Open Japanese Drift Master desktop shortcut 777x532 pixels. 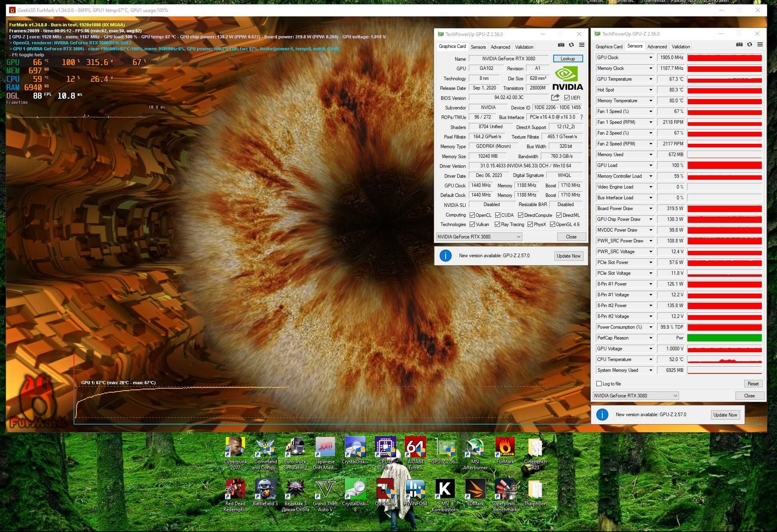click(x=325, y=453)
